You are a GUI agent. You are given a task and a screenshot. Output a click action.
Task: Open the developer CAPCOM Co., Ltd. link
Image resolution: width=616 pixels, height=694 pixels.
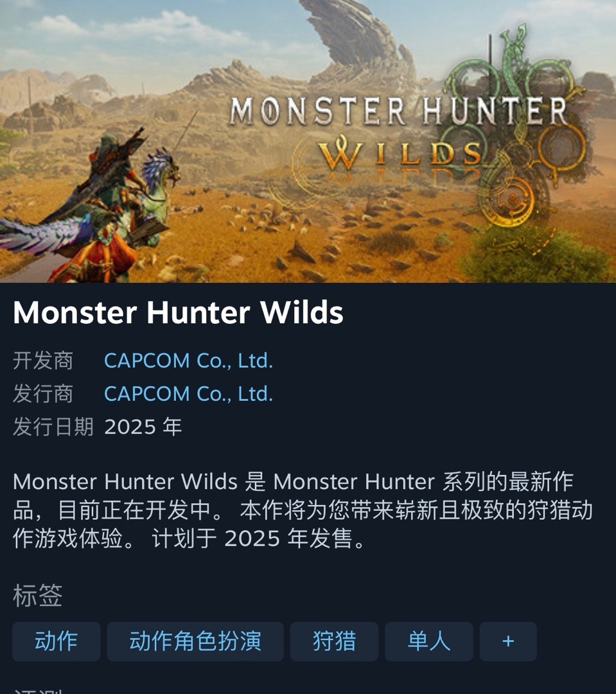click(188, 360)
